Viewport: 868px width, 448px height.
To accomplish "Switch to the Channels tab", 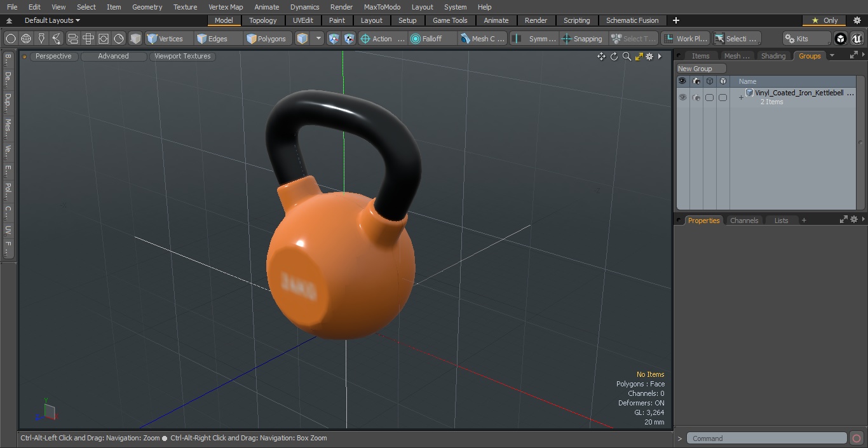I will point(743,221).
